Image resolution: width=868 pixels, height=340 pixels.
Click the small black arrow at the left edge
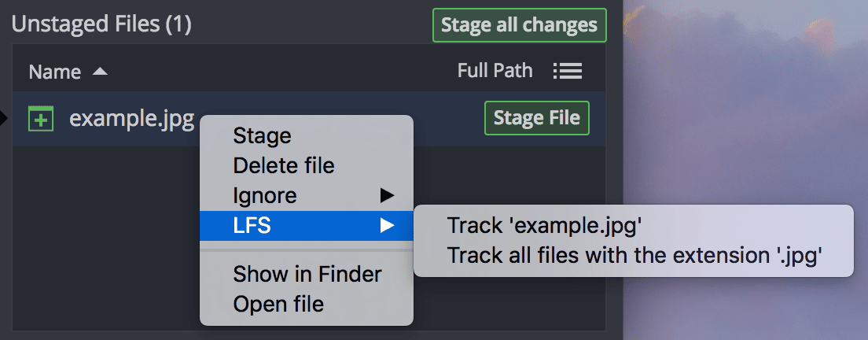(3, 119)
